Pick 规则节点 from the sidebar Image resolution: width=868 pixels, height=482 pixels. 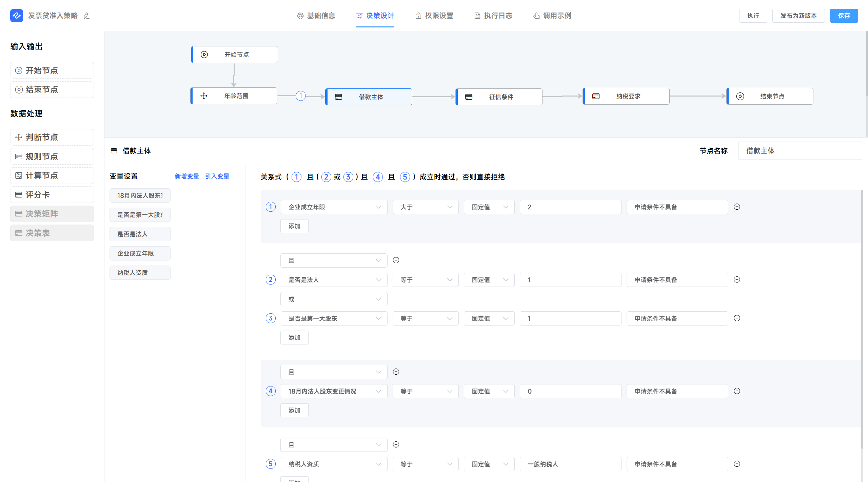coord(52,156)
